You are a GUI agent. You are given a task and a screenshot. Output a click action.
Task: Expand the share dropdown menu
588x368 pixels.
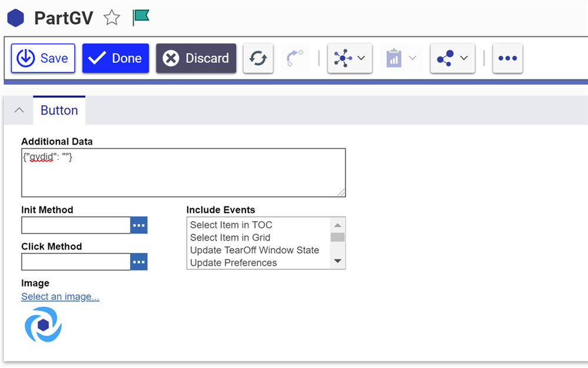pyautogui.click(x=452, y=58)
